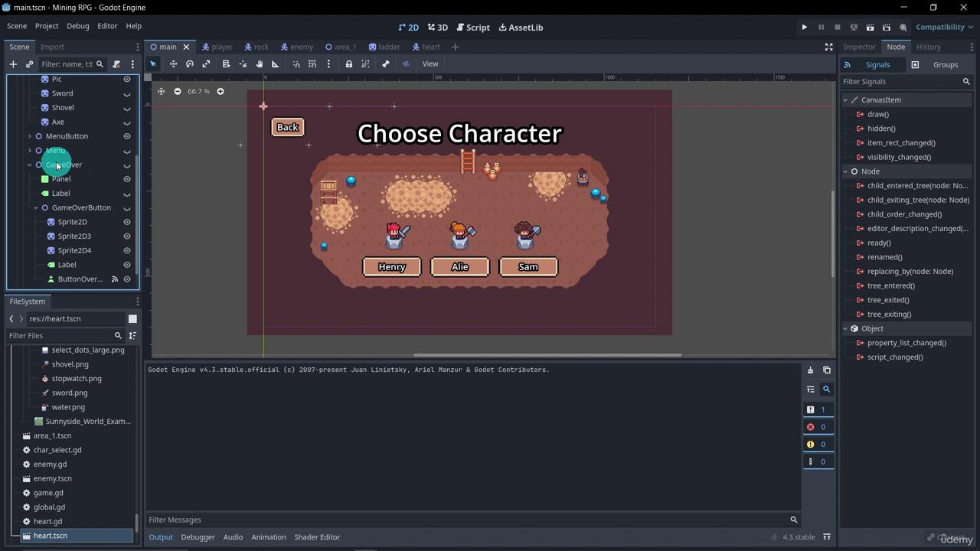Zoom out the 2D viewport
Viewport: 980px width, 551px height.
tap(178, 92)
